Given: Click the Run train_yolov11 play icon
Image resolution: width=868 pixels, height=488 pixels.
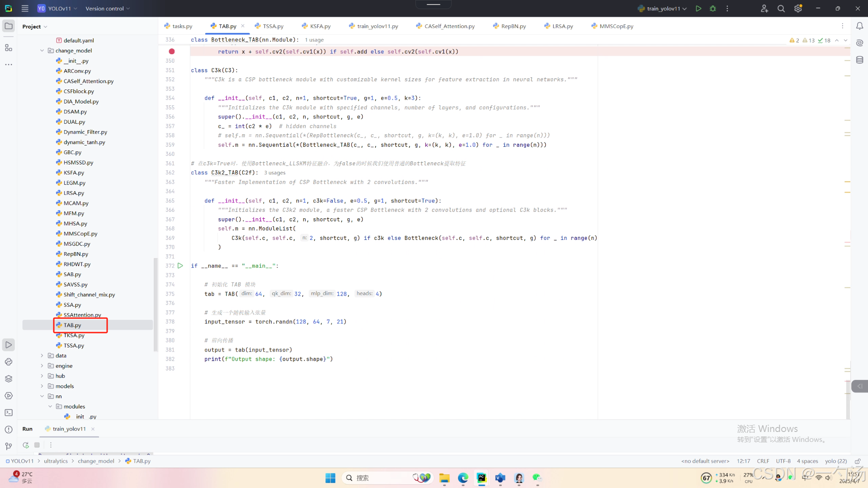Looking at the screenshot, I should 698,9.
